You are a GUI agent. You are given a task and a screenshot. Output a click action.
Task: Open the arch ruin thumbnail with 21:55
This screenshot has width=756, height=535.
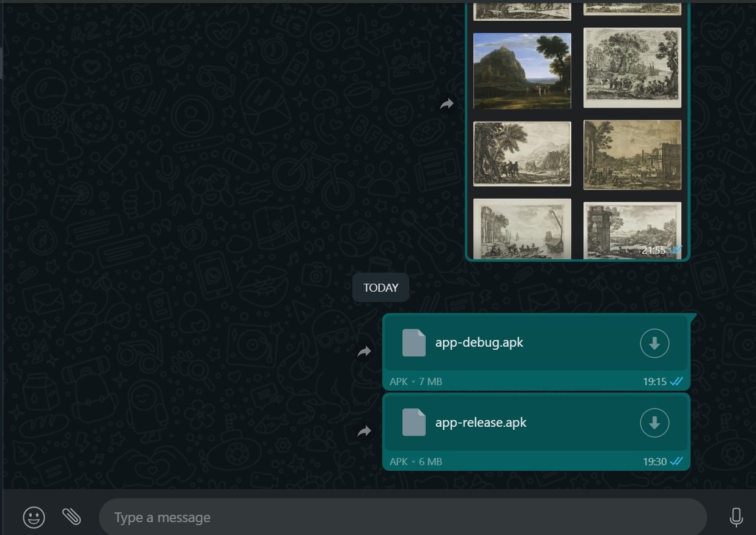point(632,231)
